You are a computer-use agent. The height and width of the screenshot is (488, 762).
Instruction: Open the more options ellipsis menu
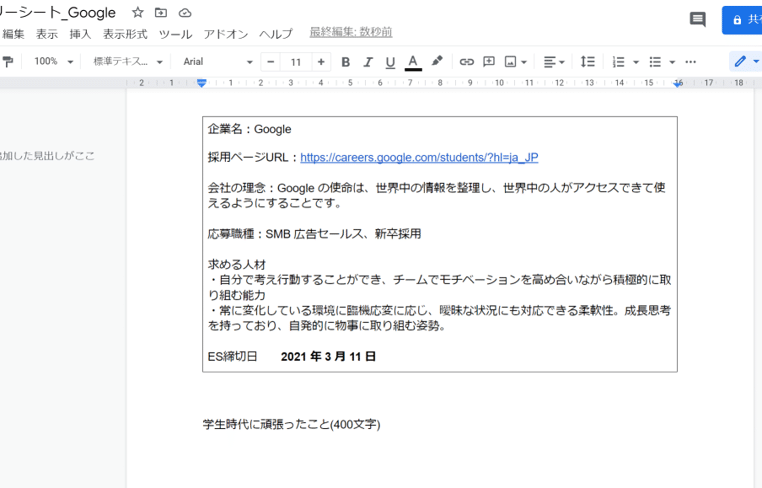point(691,62)
